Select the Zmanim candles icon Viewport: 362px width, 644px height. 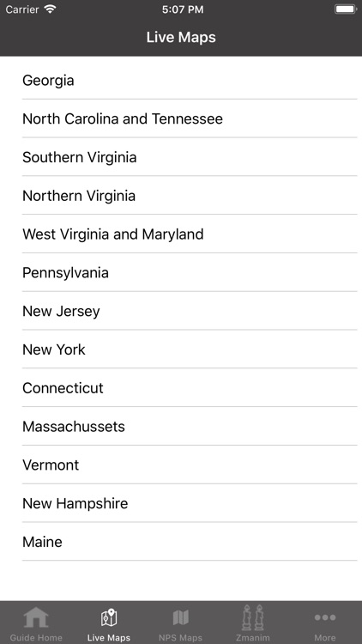(x=253, y=617)
